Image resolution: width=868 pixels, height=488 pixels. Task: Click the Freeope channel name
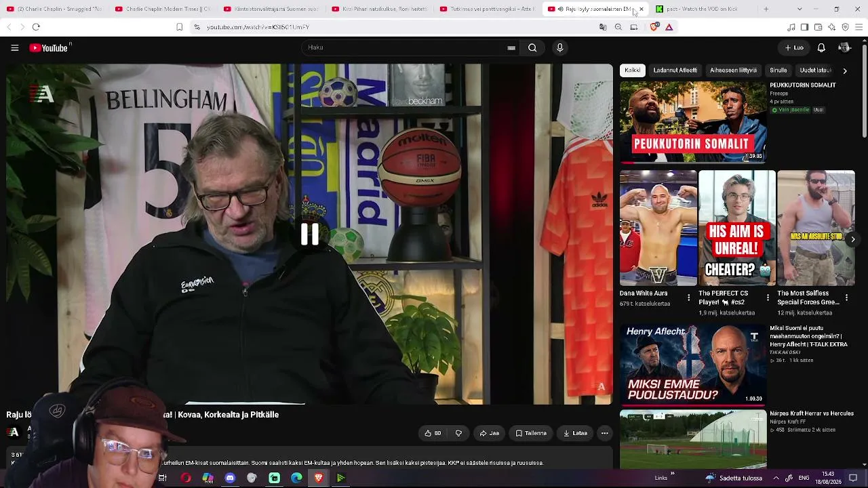[778, 94]
